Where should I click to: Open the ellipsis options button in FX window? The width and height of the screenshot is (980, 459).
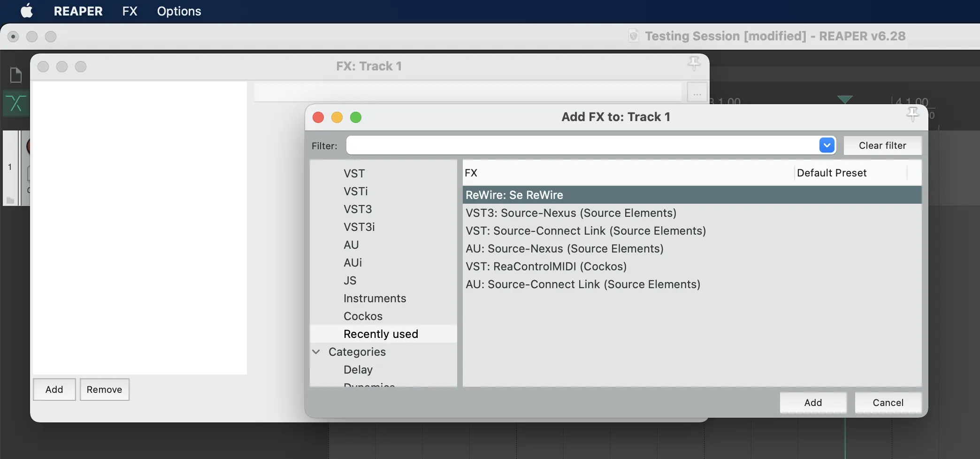click(x=697, y=93)
